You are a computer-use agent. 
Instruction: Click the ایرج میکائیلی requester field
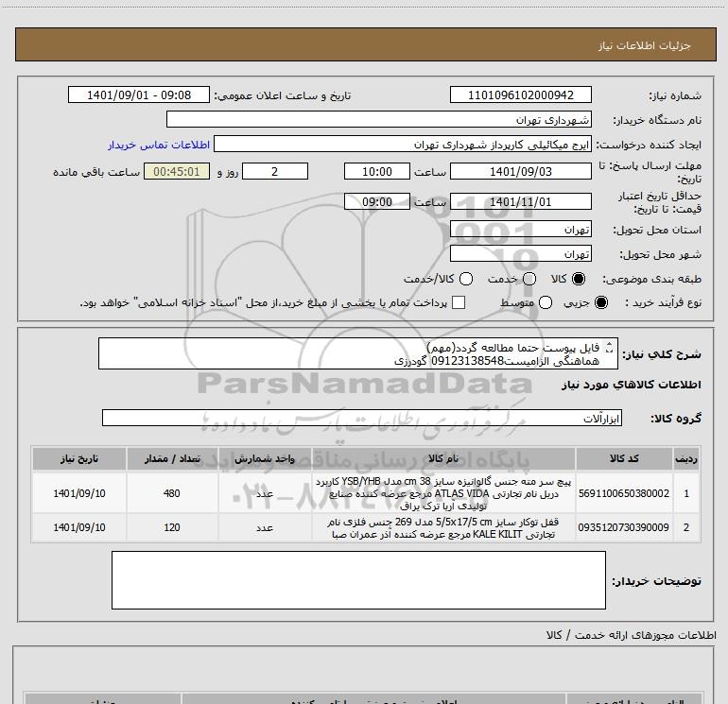tap(403, 145)
